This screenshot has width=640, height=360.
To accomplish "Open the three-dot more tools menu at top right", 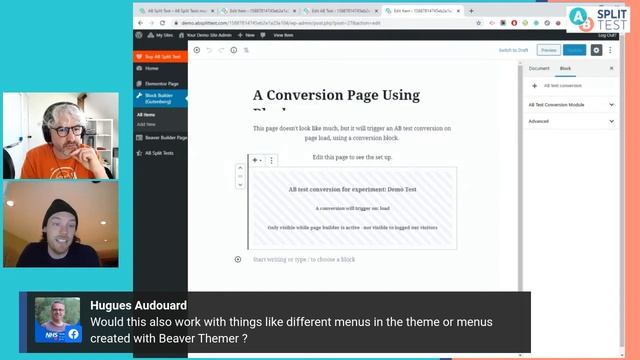I will (610, 50).
